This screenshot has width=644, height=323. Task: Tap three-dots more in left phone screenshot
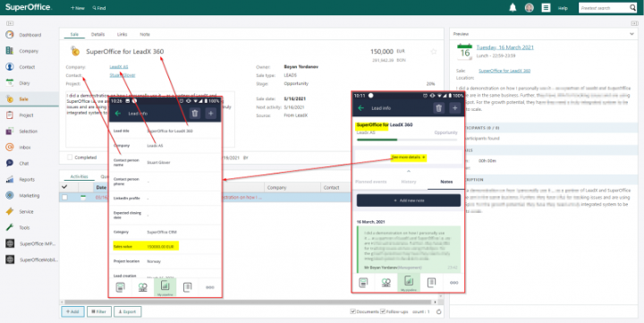pos(210,287)
